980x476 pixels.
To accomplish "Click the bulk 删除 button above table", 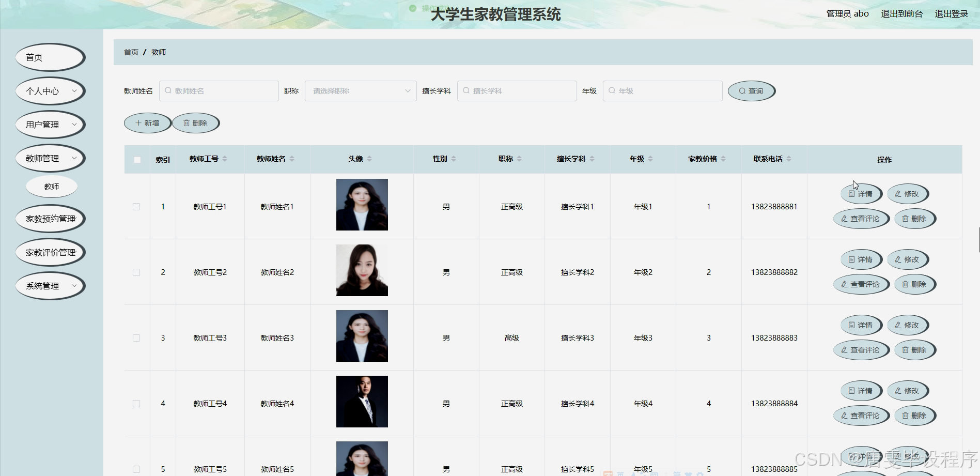I will 195,123.
